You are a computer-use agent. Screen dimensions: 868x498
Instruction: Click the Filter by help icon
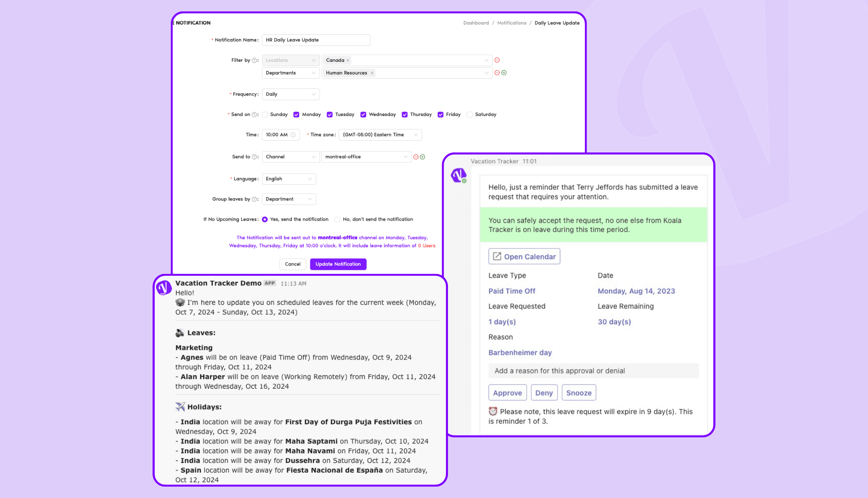pyautogui.click(x=254, y=61)
